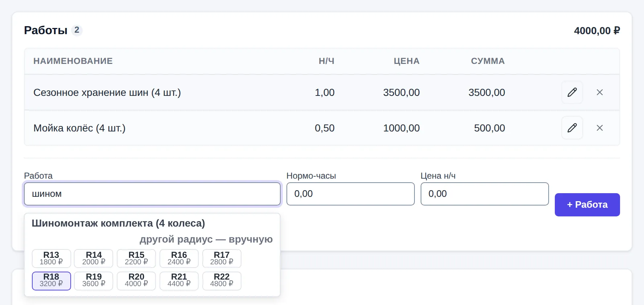Edit the Сезонное хранение шин row
Viewport: 644px width, 305px height.
coord(572,92)
